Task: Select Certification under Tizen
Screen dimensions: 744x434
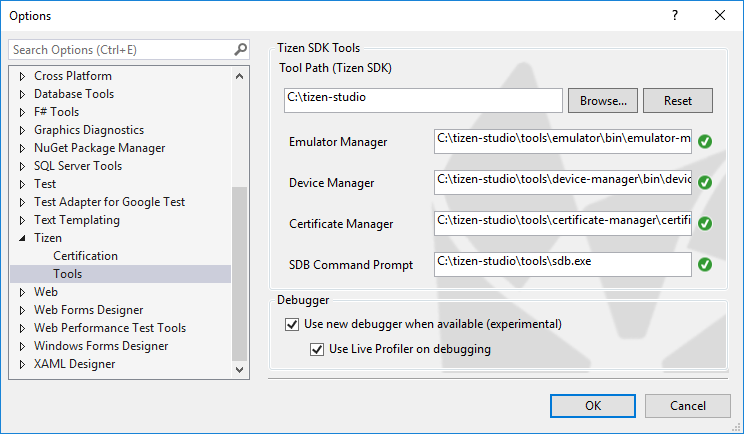Action: (x=85, y=256)
